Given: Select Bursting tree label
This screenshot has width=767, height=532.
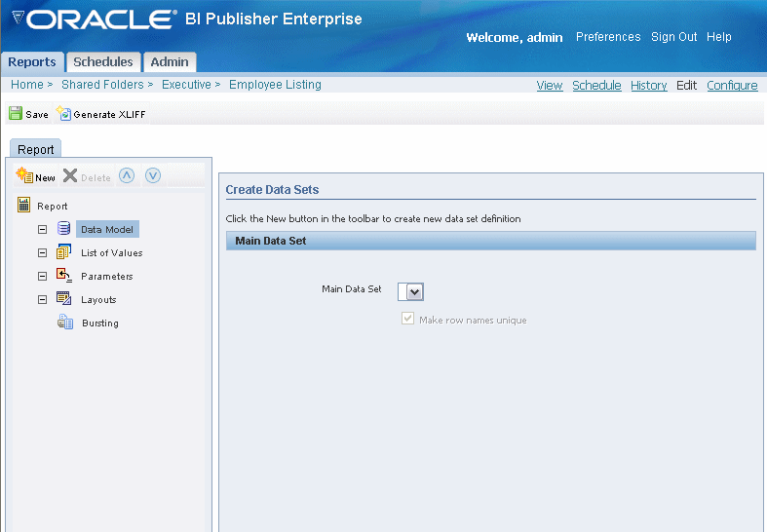Looking at the screenshot, I should [100, 323].
